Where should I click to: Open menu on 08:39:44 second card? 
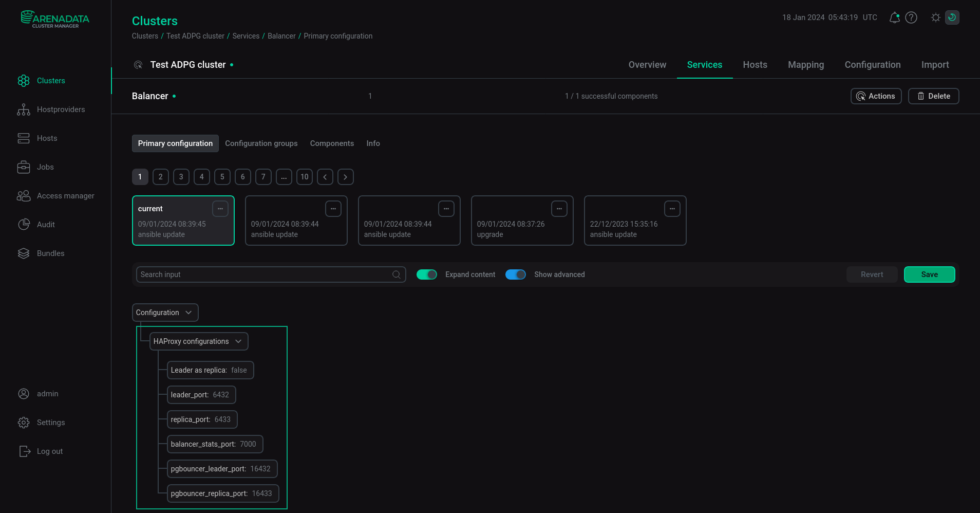(333, 209)
